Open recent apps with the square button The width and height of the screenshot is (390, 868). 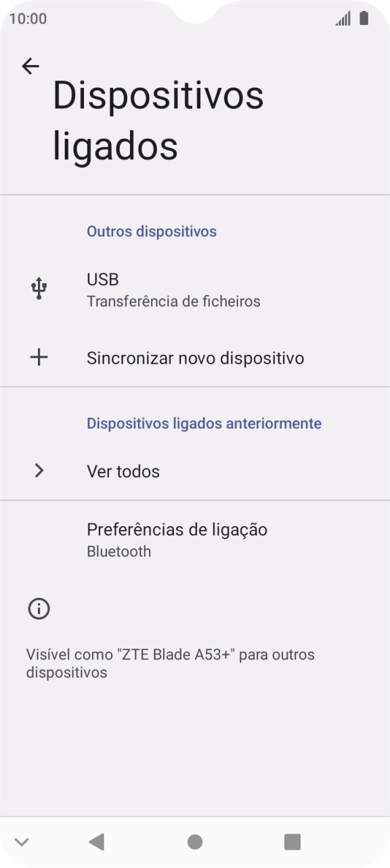point(292,842)
